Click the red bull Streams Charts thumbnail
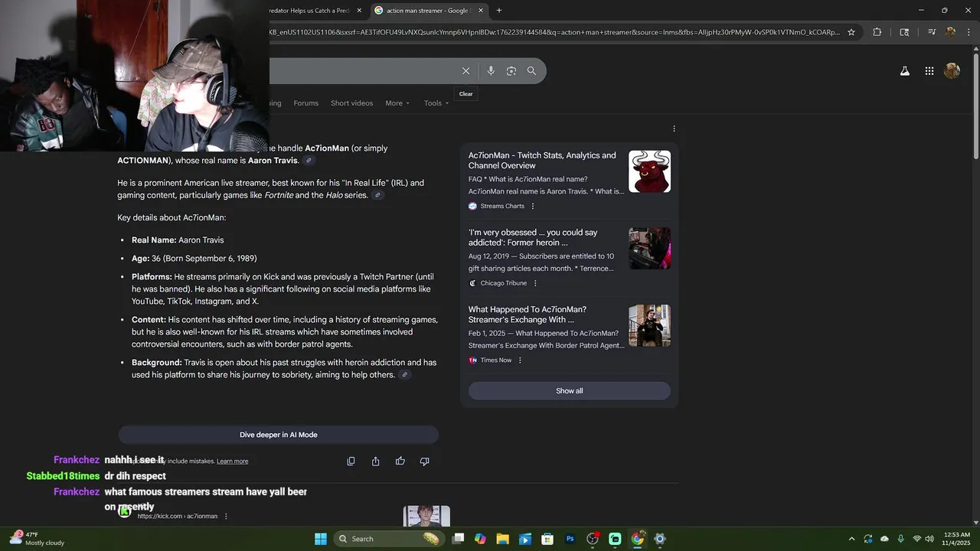Viewport: 980px width, 551px height. pos(649,171)
